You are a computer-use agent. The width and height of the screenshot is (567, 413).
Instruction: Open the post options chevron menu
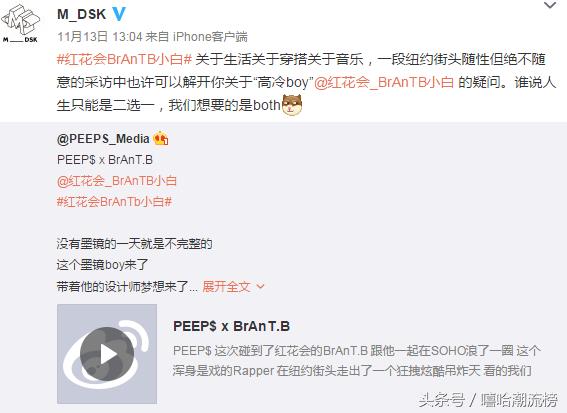point(550,5)
